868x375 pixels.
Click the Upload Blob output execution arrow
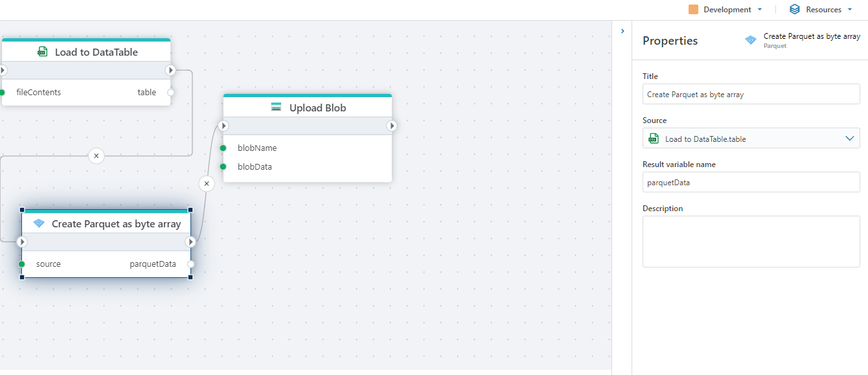[x=392, y=126]
